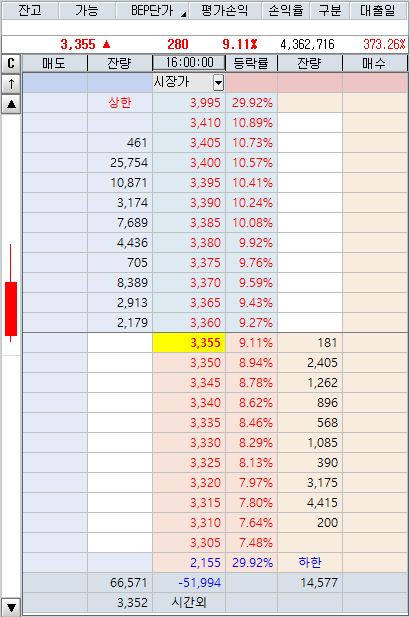Select the 잔고 column header
Image resolution: width=410 pixels, height=617 pixels.
pyautogui.click(x=30, y=11)
